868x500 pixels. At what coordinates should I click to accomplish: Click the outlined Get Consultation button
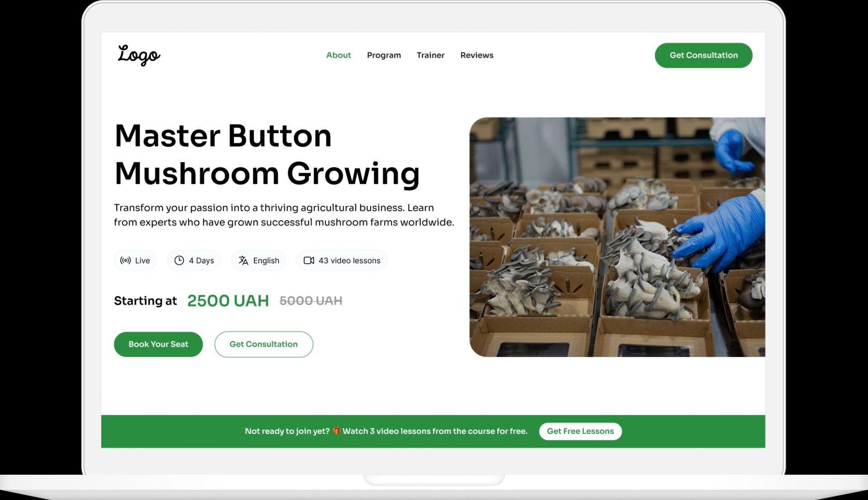[x=264, y=344]
